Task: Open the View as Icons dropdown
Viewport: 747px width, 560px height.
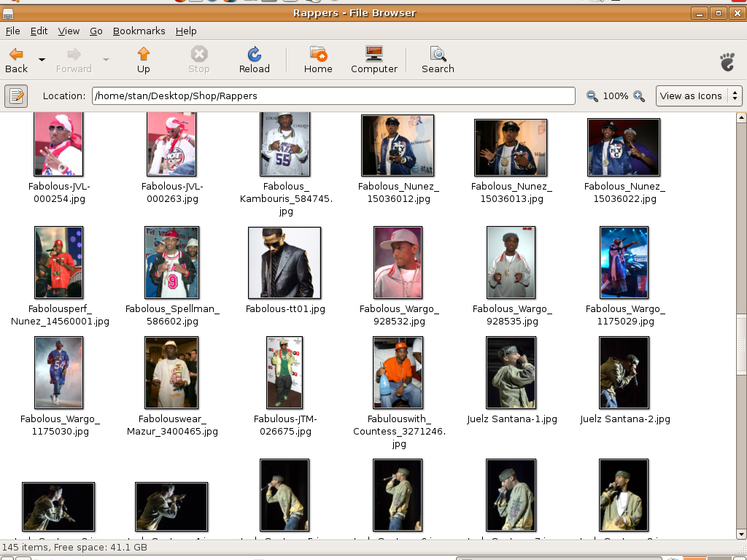Action: (699, 96)
